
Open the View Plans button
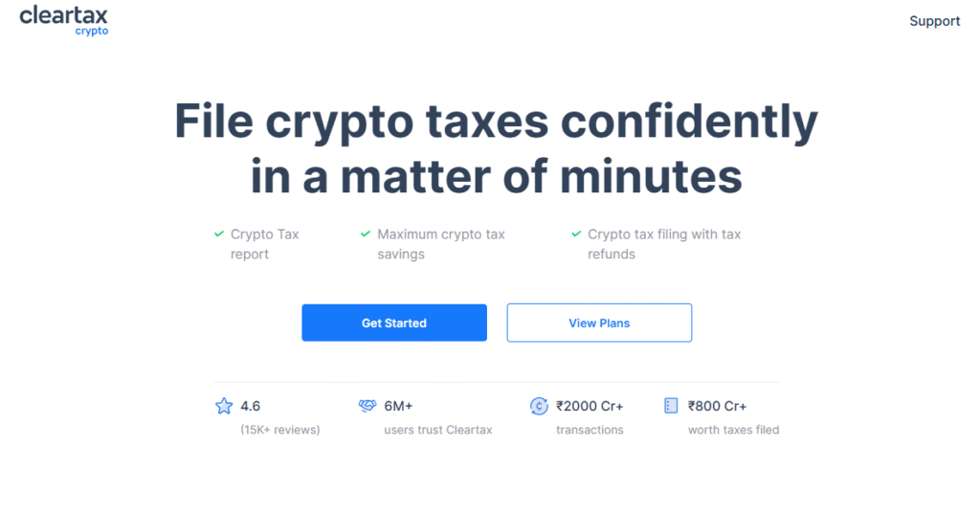click(x=599, y=323)
